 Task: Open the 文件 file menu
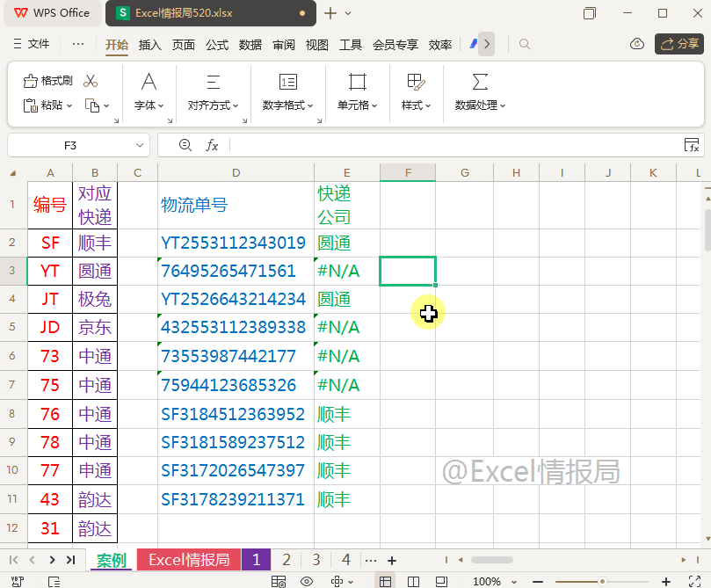(32, 44)
